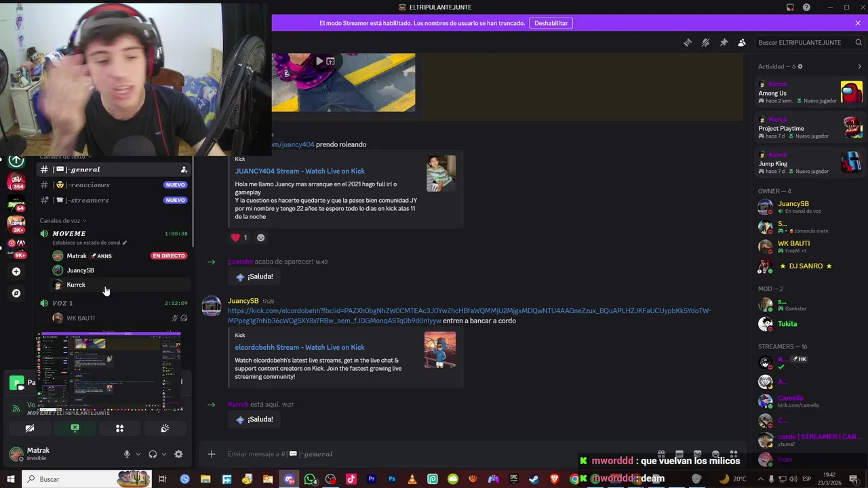
Task: Edit channel status pencil under MOVEME
Action: coord(124,243)
